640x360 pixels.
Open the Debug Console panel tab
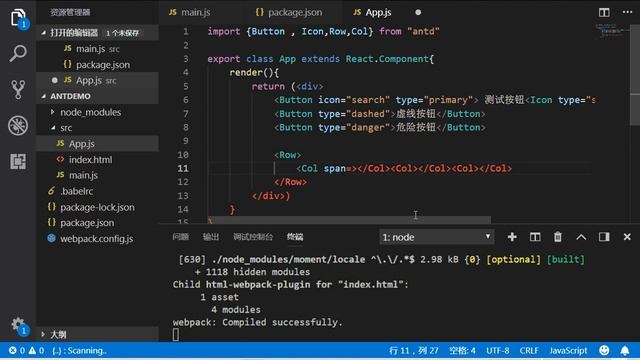[253, 237]
